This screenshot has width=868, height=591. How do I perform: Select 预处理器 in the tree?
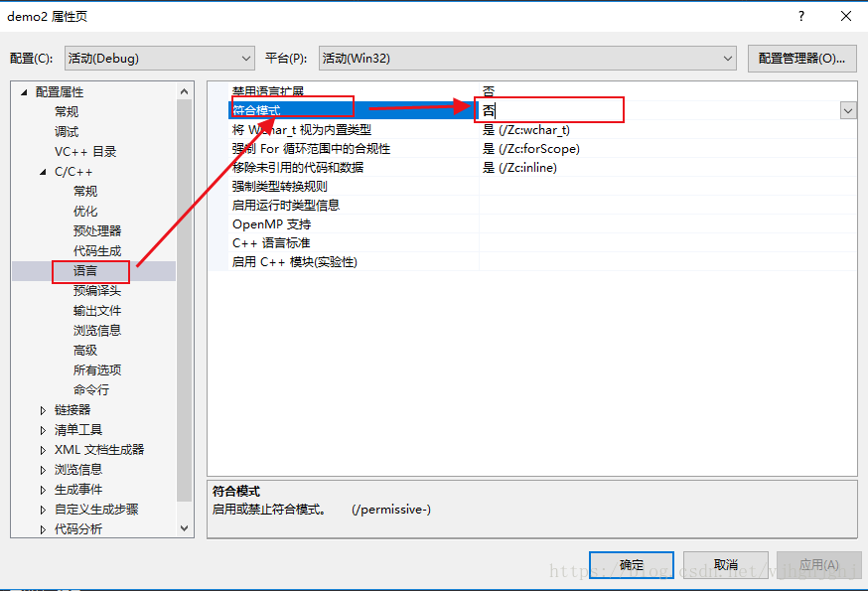click(x=97, y=231)
